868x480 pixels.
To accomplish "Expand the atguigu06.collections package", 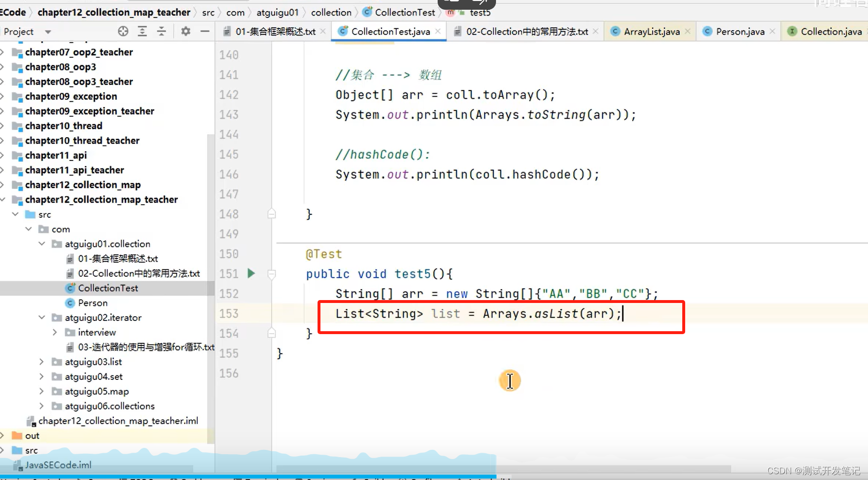I will (x=42, y=406).
